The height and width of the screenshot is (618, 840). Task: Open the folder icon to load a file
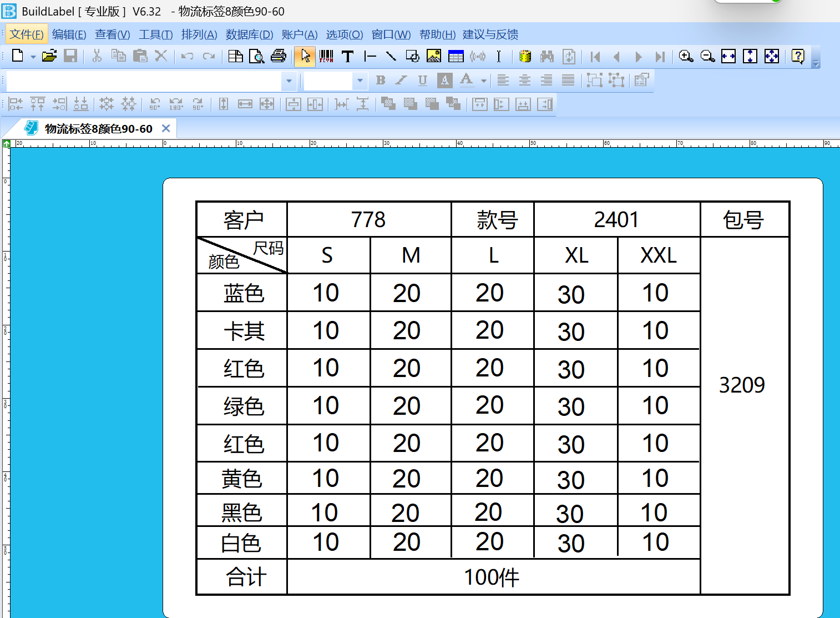[x=49, y=56]
